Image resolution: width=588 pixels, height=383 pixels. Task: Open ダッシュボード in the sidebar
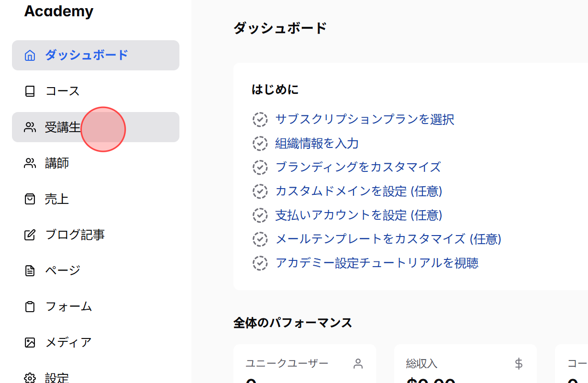click(86, 55)
